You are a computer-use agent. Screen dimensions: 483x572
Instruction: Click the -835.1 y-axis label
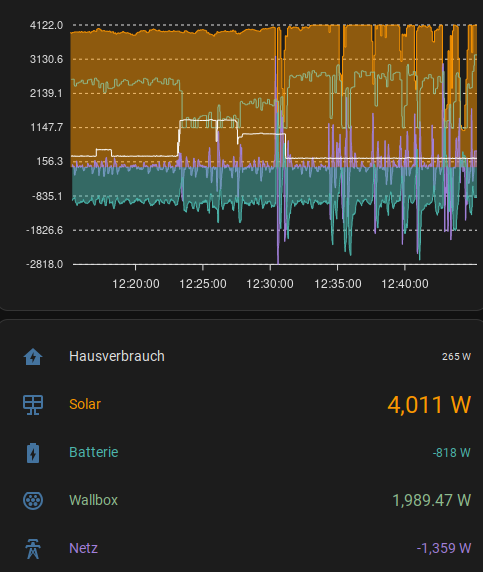point(47,197)
